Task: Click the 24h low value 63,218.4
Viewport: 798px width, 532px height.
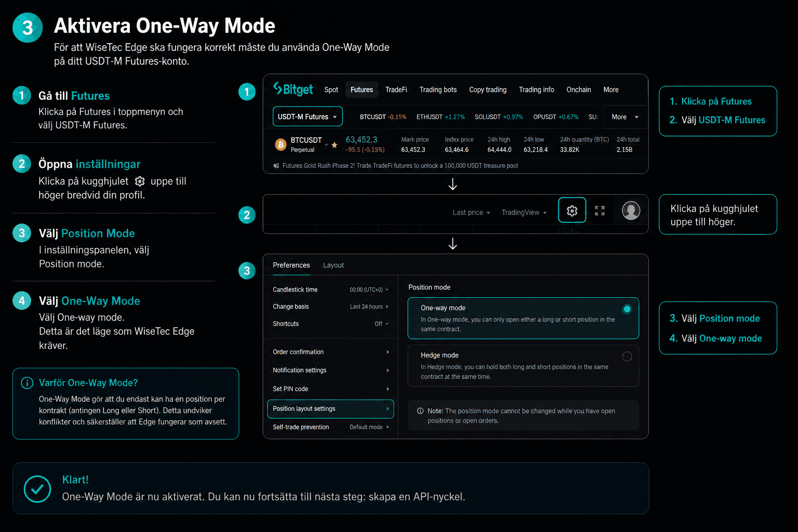Action: coord(536,150)
